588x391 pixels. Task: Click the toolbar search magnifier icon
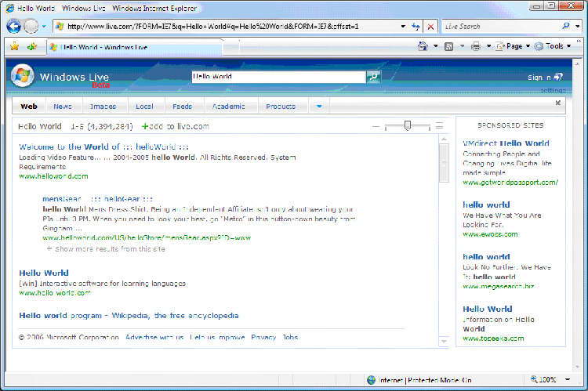(566, 26)
